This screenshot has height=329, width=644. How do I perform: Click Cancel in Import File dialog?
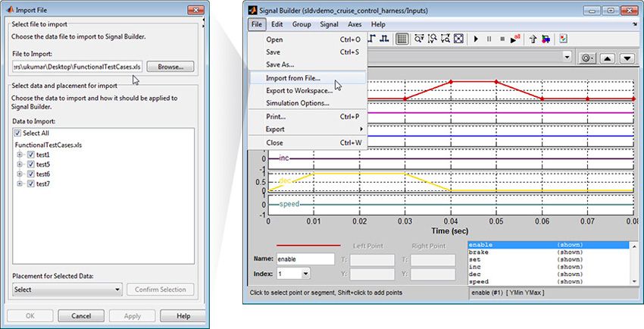[x=81, y=315]
